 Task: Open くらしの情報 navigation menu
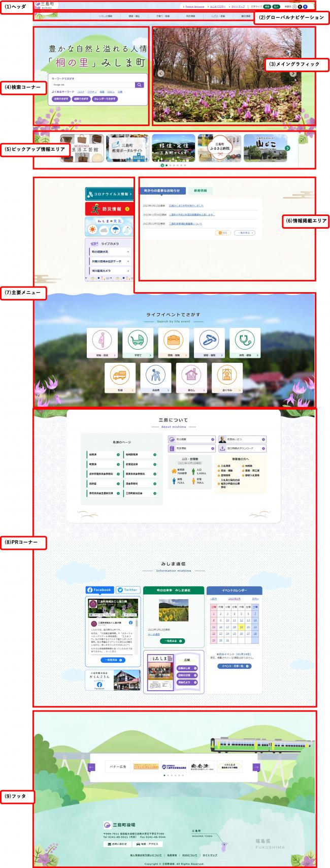pos(106,16)
